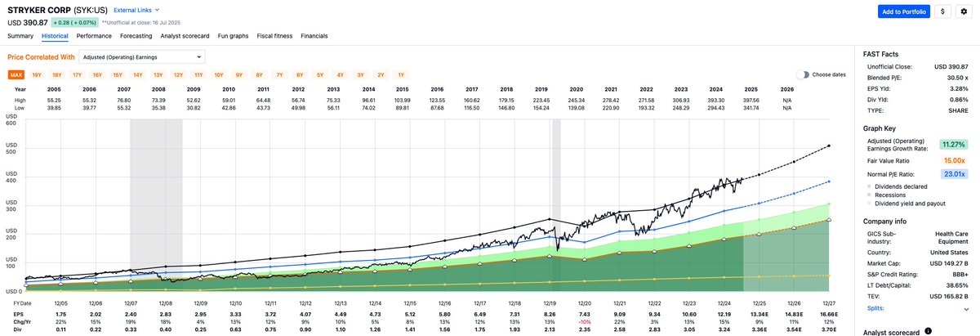Click the Add to Portfolio button
Viewport: 980px width, 336px height.
(904, 11)
